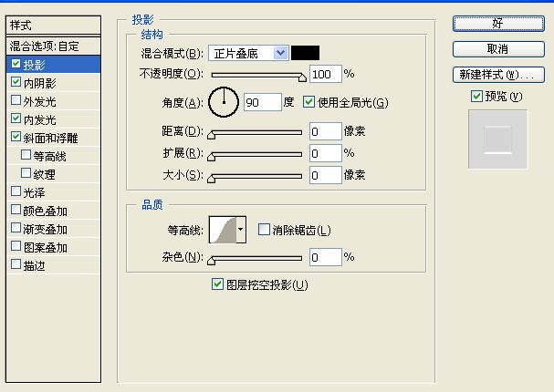Select the 渐变叠加 row label

coord(46,230)
